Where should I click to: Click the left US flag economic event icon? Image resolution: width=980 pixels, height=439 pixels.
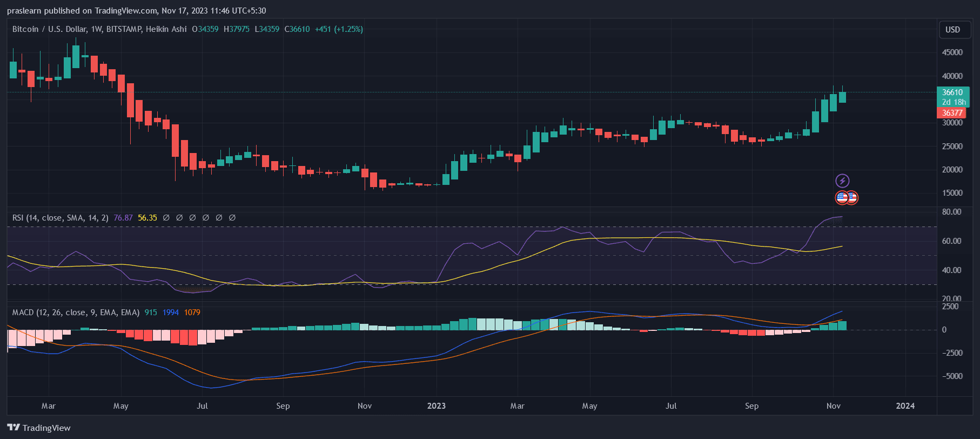[x=842, y=197]
